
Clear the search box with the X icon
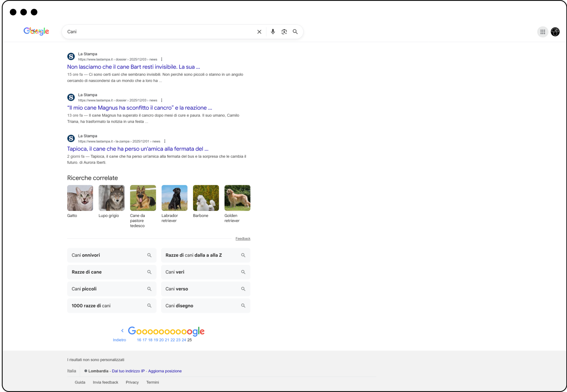click(259, 32)
